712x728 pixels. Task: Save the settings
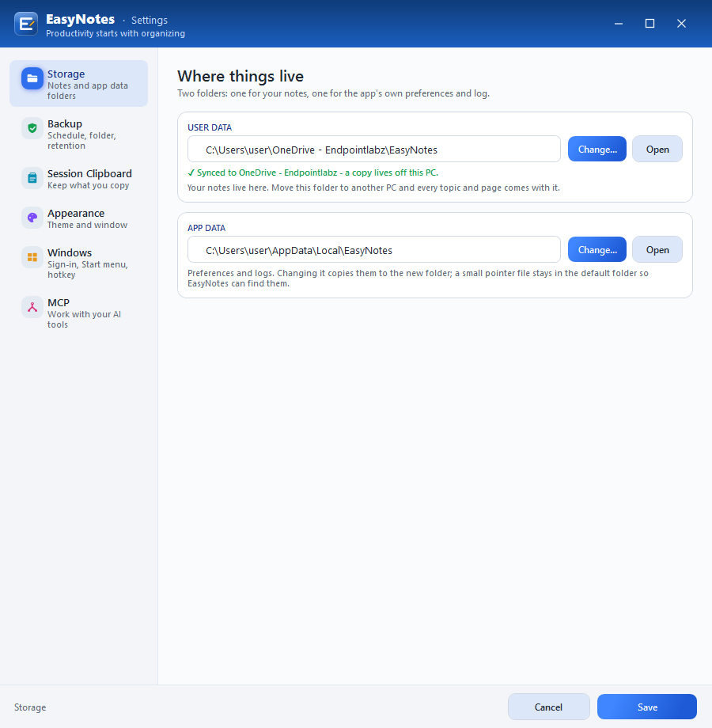point(647,707)
